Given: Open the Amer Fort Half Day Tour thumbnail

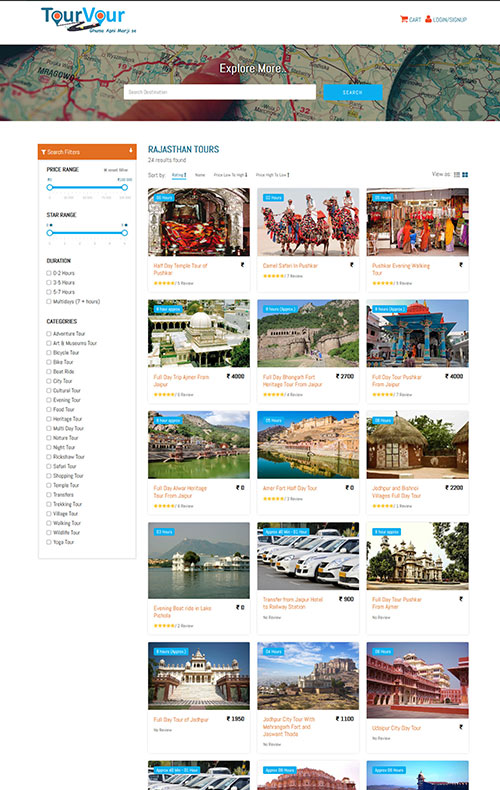Looking at the screenshot, I should tap(308, 445).
